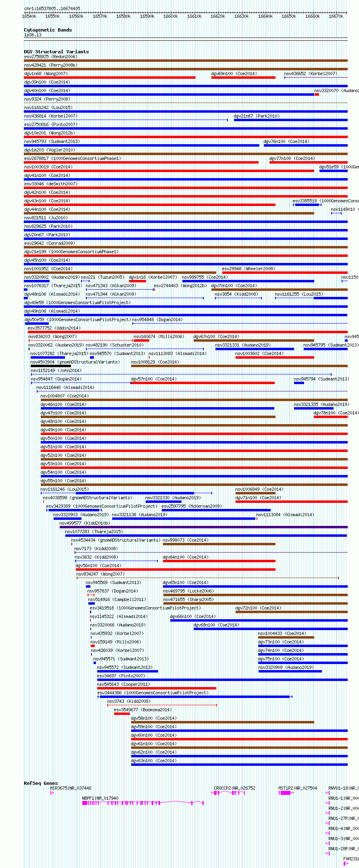Click nsv1152149 (John2014) label

click(56, 371)
